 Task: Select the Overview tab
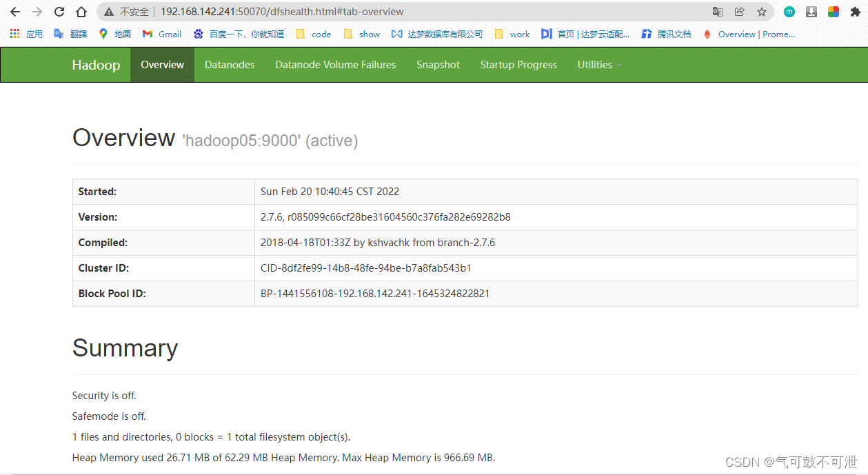click(162, 65)
